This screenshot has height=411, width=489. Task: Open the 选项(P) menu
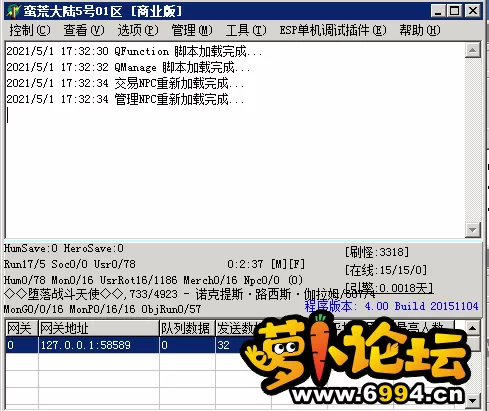pyautogui.click(x=138, y=30)
